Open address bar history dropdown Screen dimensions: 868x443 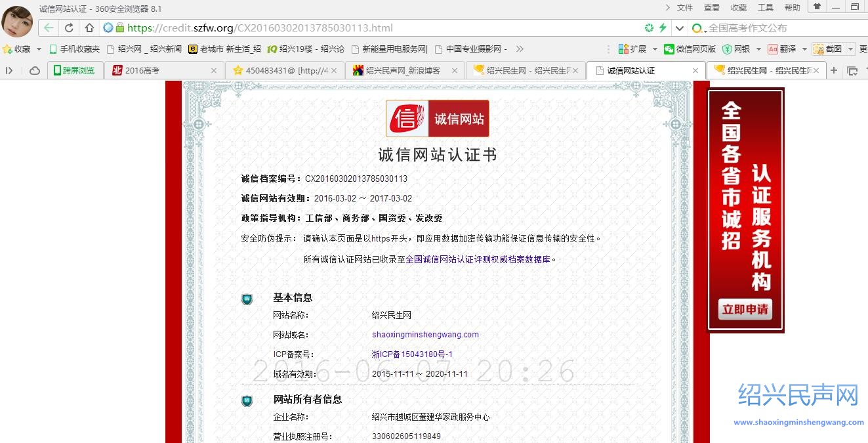coord(680,28)
